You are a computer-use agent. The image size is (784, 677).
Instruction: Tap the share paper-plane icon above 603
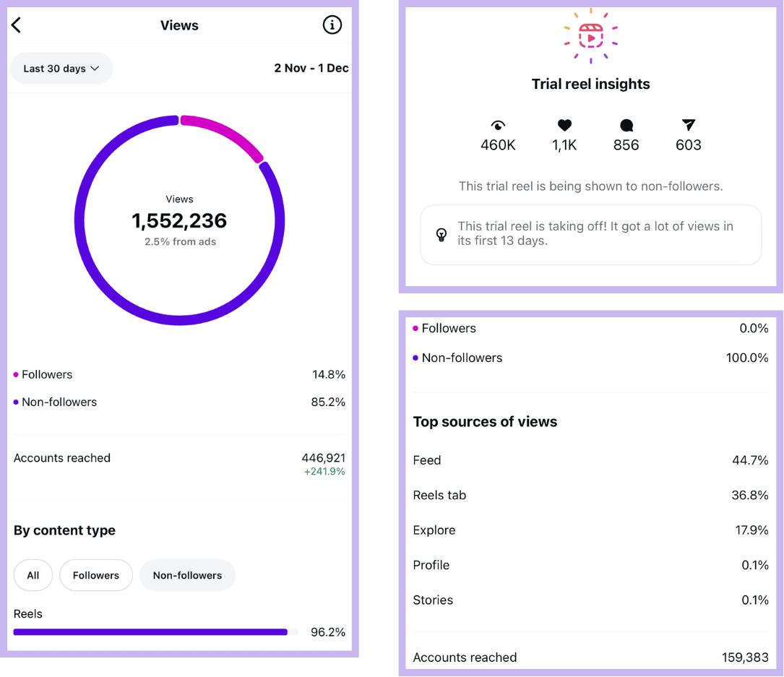(688, 126)
